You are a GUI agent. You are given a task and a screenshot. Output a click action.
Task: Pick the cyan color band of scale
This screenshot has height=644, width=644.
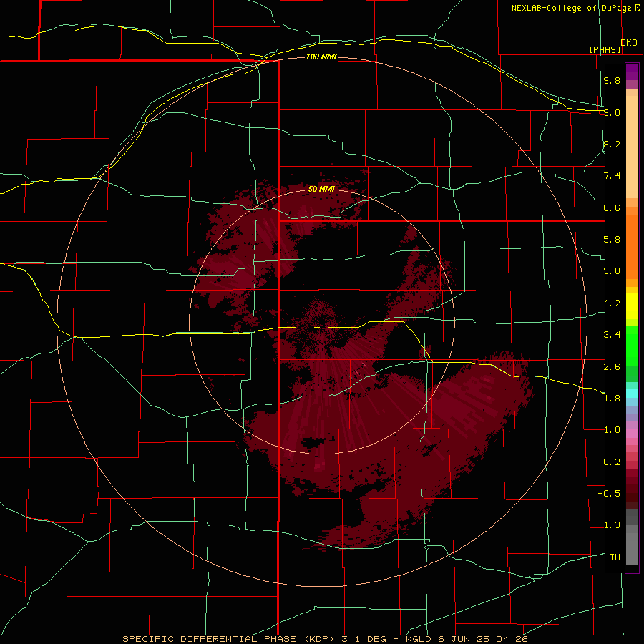[632, 394]
